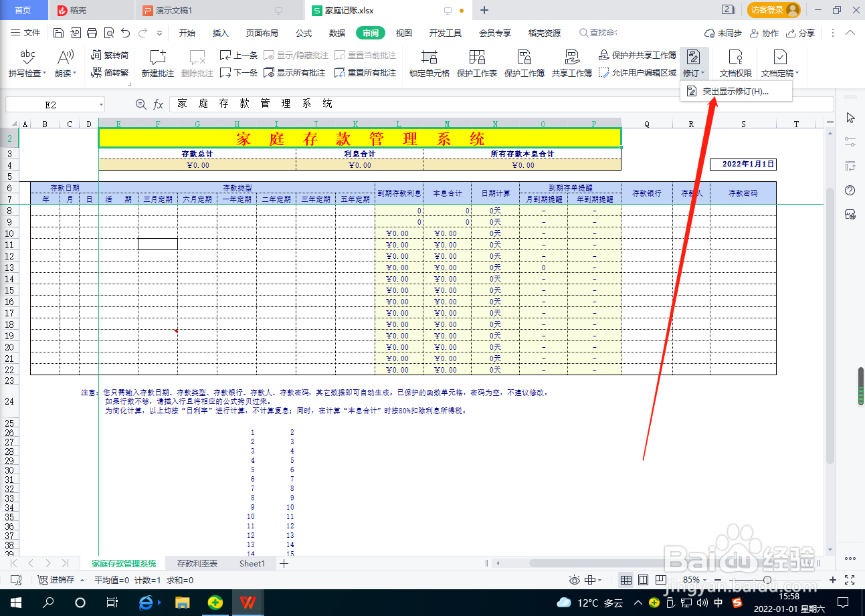Go to next comment (下一条)

239,72
